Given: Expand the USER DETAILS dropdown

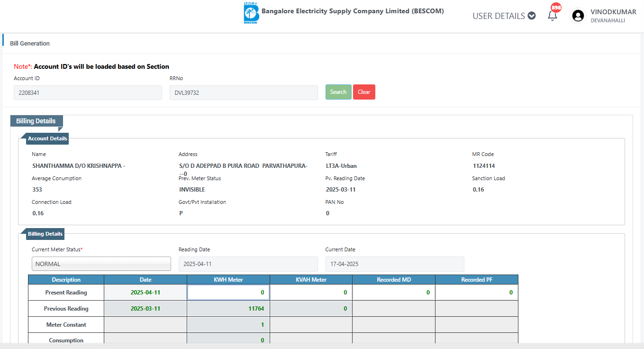Looking at the screenshot, I should [504, 16].
